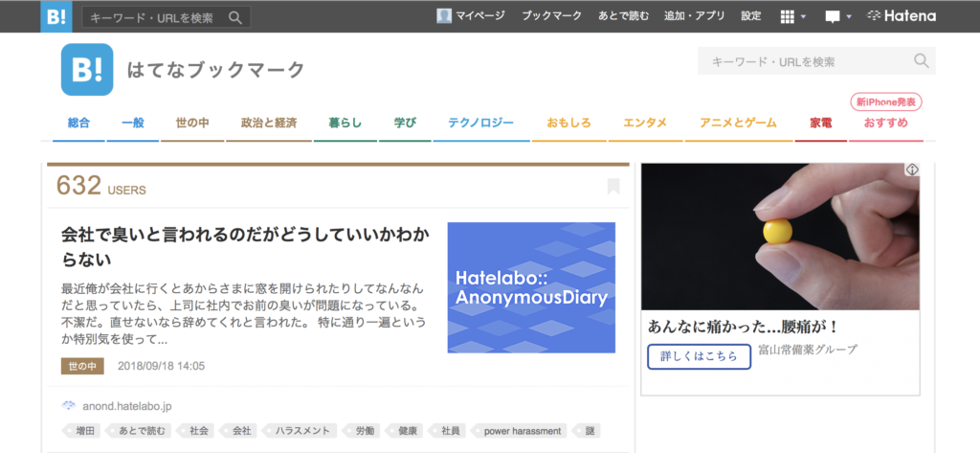Focus the header キーワード・URLを検索 field

804,61
